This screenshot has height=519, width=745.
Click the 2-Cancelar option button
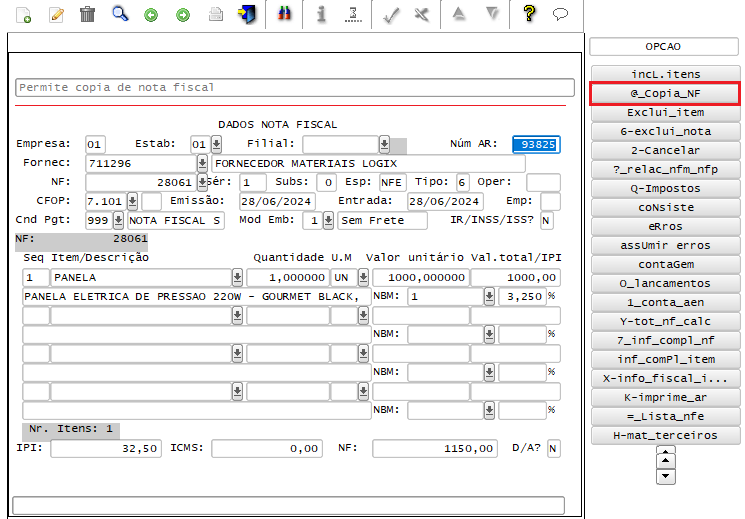[x=666, y=151]
